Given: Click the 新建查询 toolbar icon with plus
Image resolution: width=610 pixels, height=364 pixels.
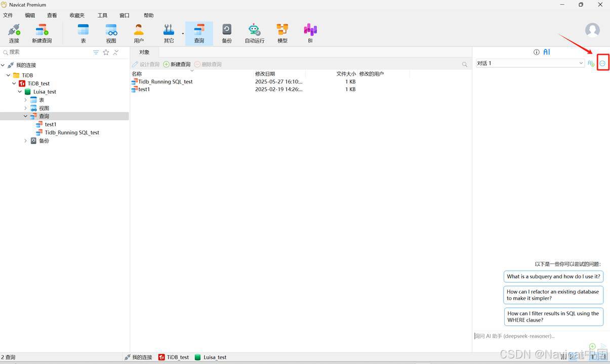Looking at the screenshot, I should point(42,30).
